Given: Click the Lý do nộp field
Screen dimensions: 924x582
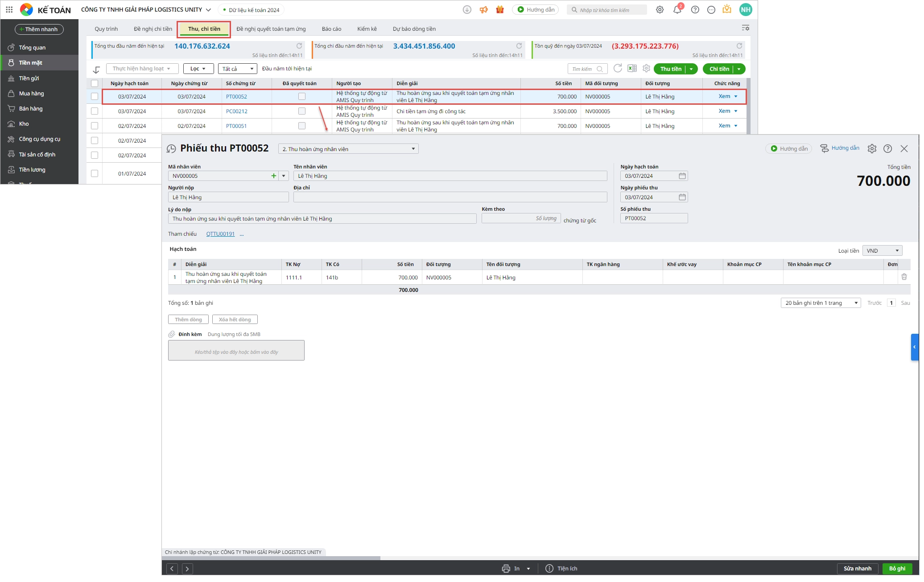Looking at the screenshot, I should pyautogui.click(x=322, y=219).
